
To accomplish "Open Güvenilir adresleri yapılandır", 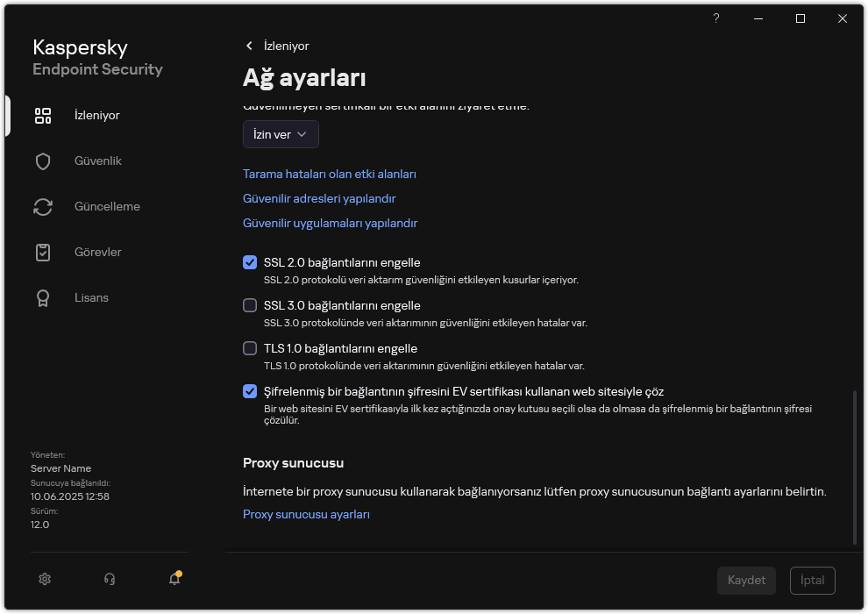I will (x=319, y=198).
